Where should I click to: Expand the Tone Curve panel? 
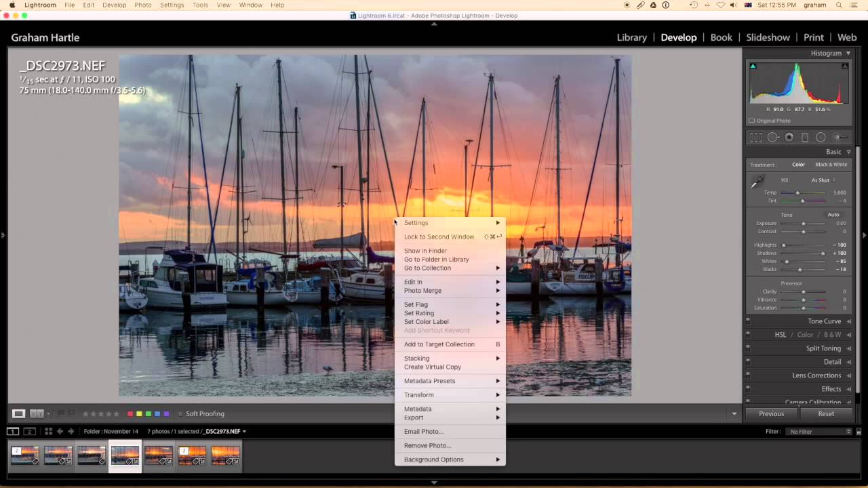848,321
